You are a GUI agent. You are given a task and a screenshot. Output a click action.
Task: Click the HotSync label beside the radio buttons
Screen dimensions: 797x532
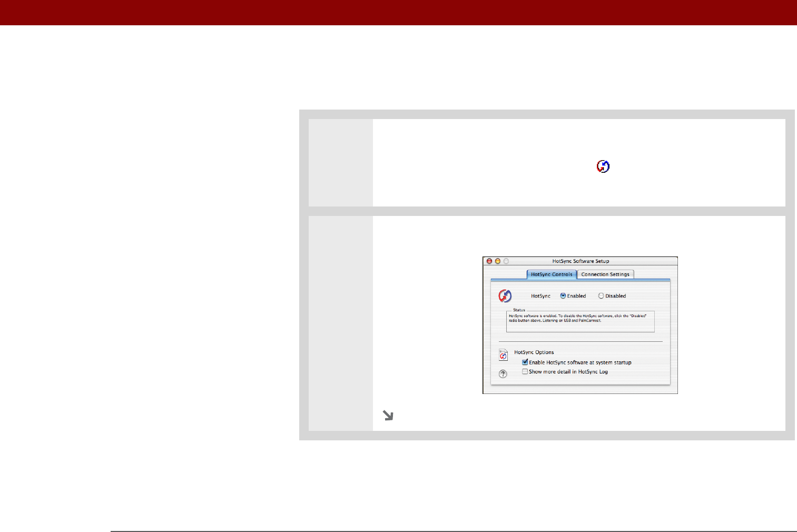click(x=540, y=296)
